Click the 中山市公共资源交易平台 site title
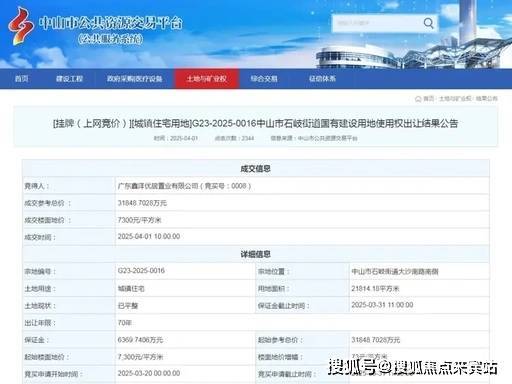Screen dimensions: 512x384 point(111,23)
